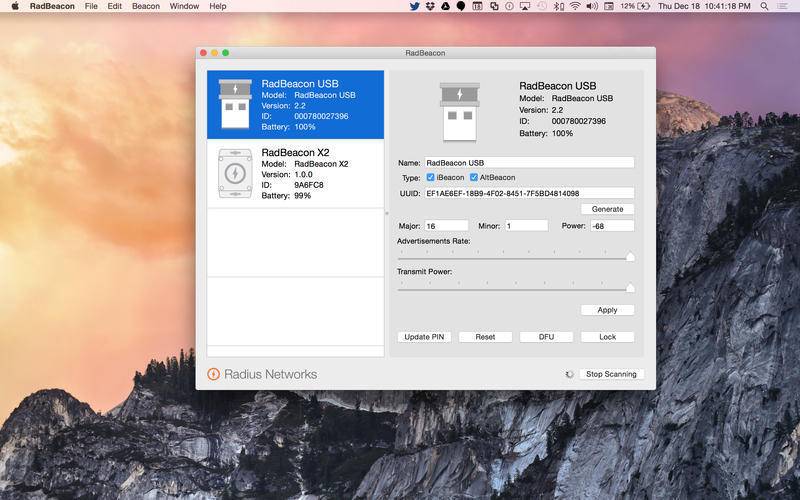Click into the UUID input field

click(x=529, y=193)
